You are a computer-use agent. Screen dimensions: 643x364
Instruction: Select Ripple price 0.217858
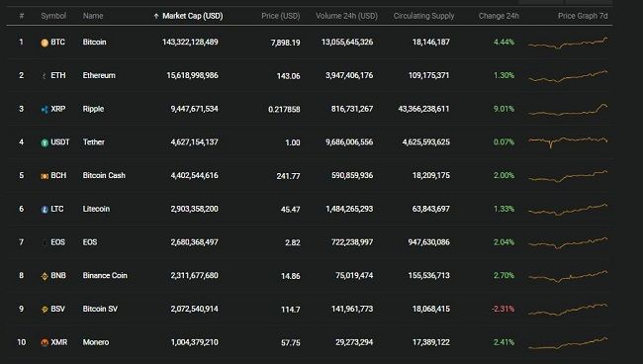coord(284,110)
